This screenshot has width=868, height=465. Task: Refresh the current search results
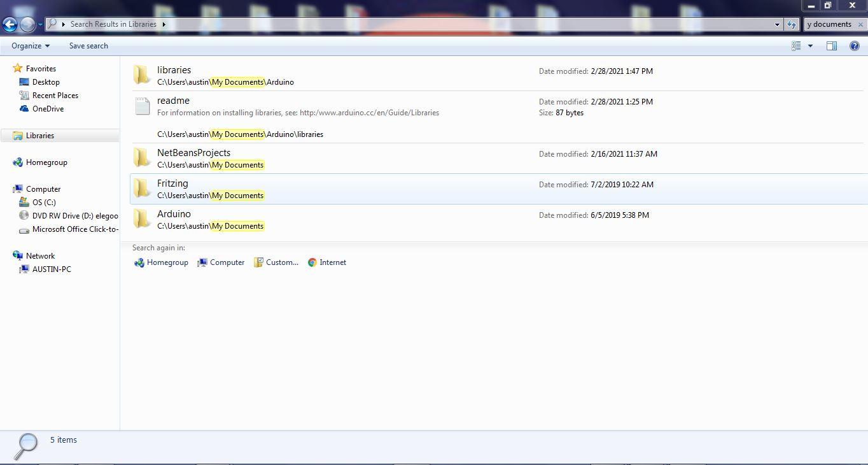(x=791, y=24)
